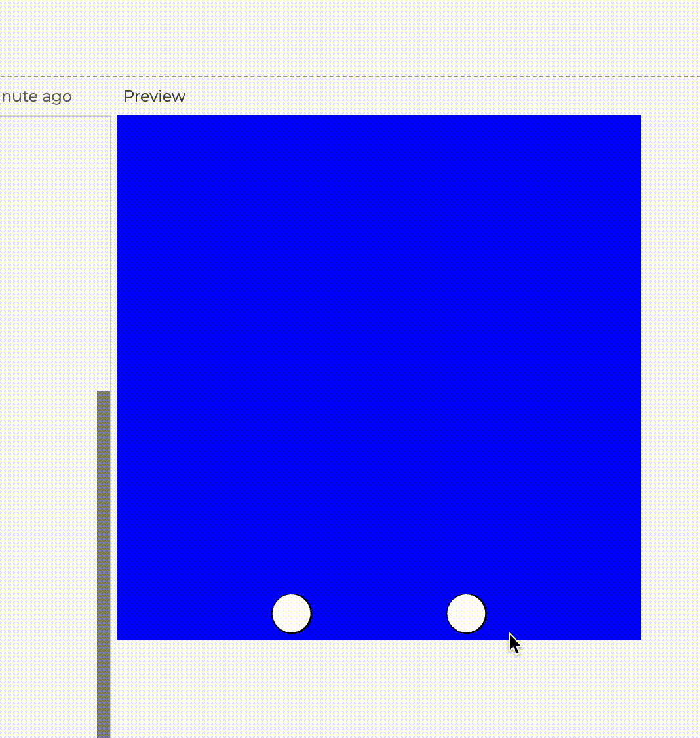Click inside the empty left panel

coord(52,262)
